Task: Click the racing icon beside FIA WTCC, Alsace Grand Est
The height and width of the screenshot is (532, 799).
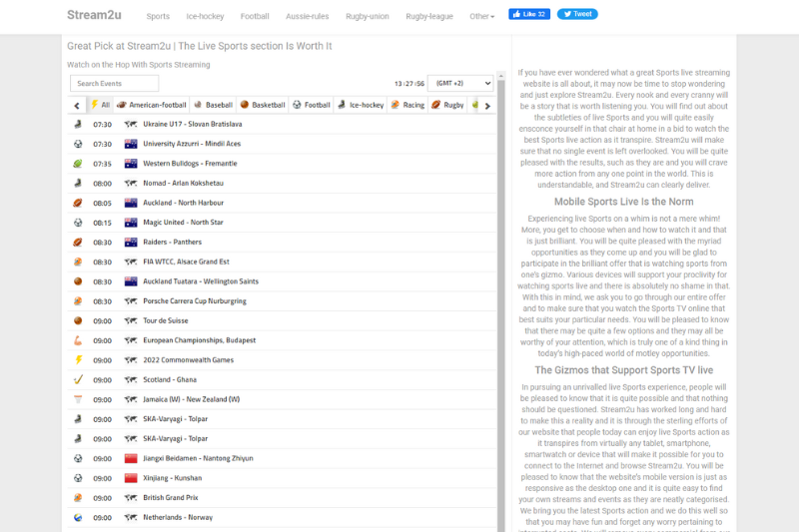Action: [78, 263]
